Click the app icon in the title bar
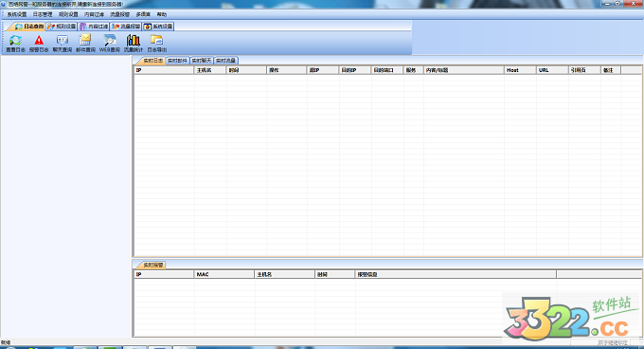The height and width of the screenshot is (349, 644). point(3,4)
